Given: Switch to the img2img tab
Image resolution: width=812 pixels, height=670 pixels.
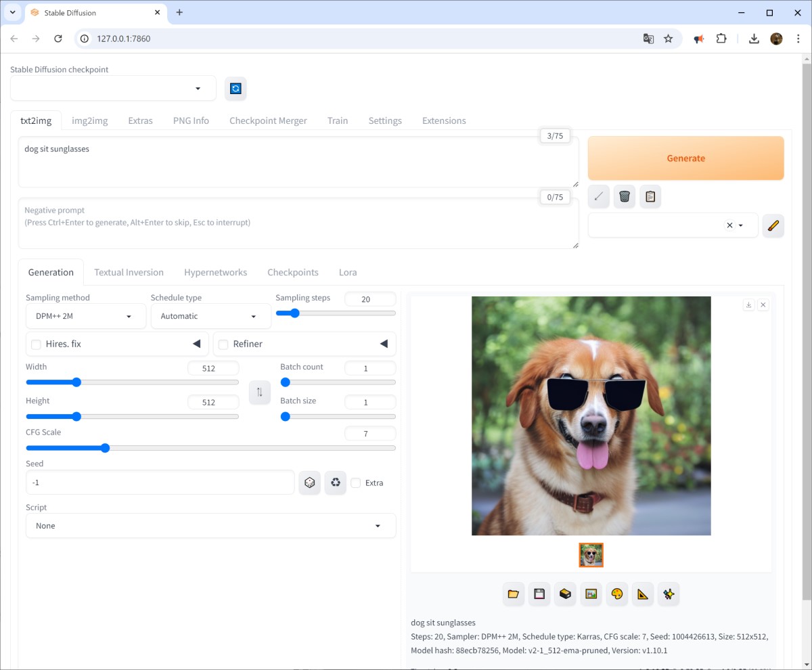Looking at the screenshot, I should tap(90, 120).
